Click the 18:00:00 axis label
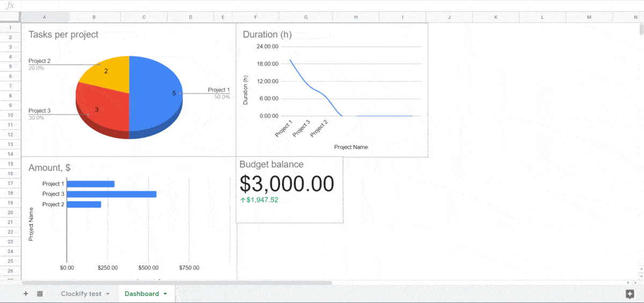The height and width of the screenshot is (303, 644). pos(268,64)
